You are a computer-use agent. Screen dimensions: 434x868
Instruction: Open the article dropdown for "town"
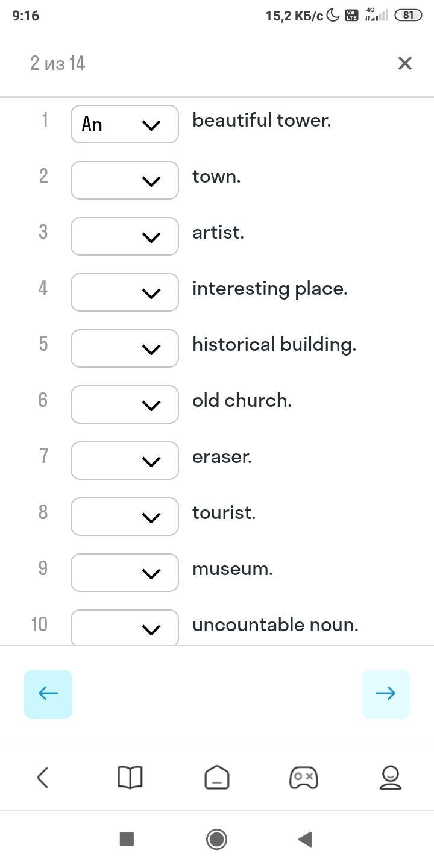tap(125, 180)
